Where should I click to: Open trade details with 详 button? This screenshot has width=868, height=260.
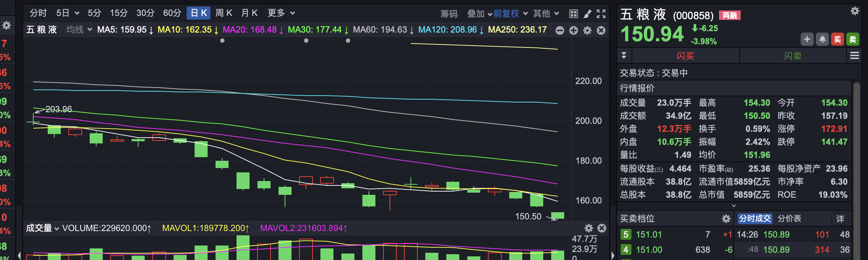click(840, 219)
